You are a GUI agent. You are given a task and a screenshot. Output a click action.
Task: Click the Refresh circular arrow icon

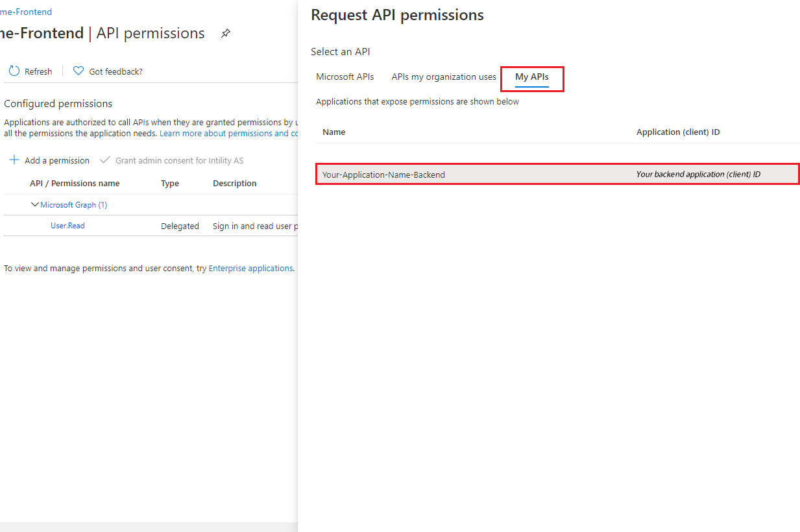point(14,71)
